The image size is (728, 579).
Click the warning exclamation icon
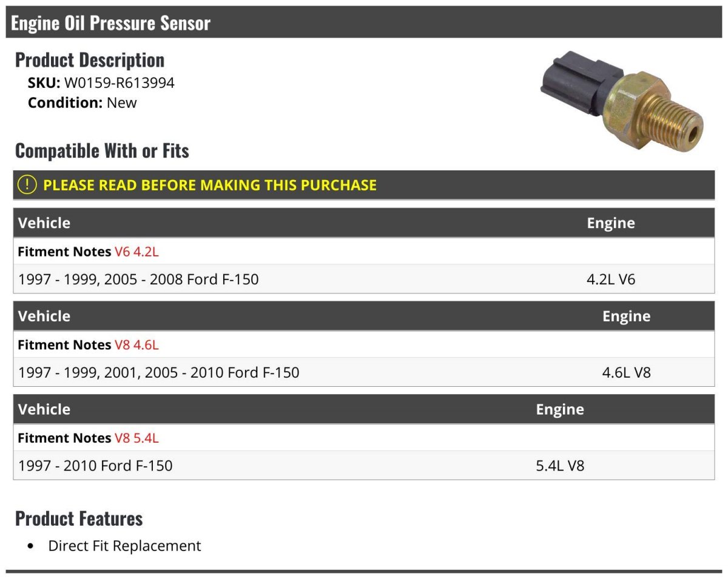coord(28,185)
